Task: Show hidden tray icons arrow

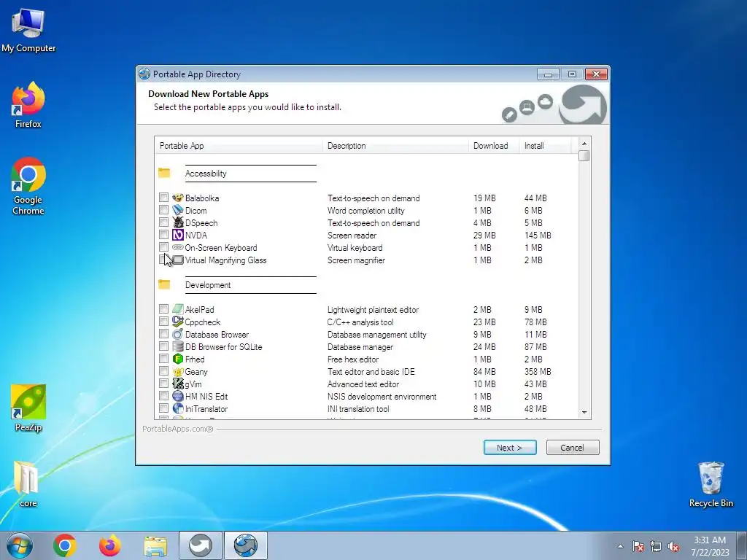Action: point(620,546)
